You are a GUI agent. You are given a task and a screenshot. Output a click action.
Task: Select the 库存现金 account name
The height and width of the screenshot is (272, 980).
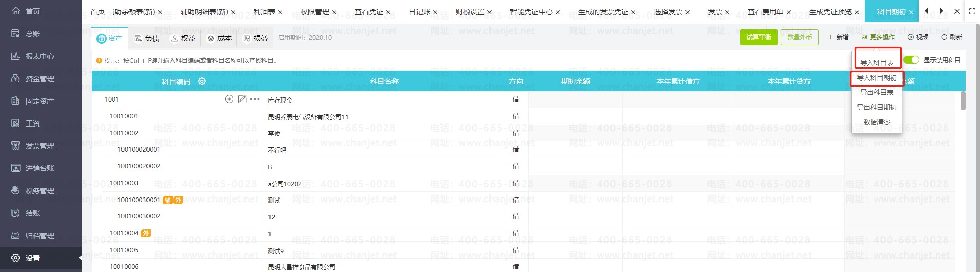tap(280, 101)
